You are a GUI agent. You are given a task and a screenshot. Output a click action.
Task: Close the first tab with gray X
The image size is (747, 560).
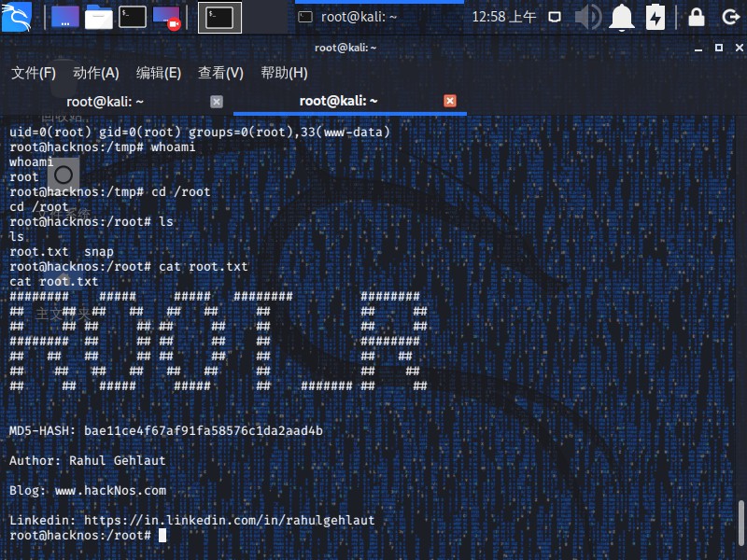click(x=217, y=102)
